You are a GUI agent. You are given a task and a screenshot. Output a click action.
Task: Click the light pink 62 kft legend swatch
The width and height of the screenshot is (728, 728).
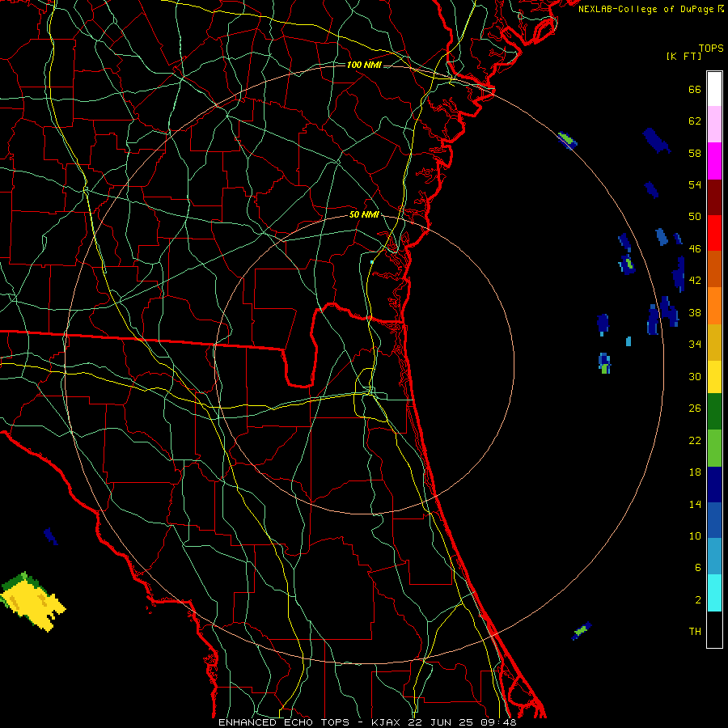pyautogui.click(x=714, y=125)
